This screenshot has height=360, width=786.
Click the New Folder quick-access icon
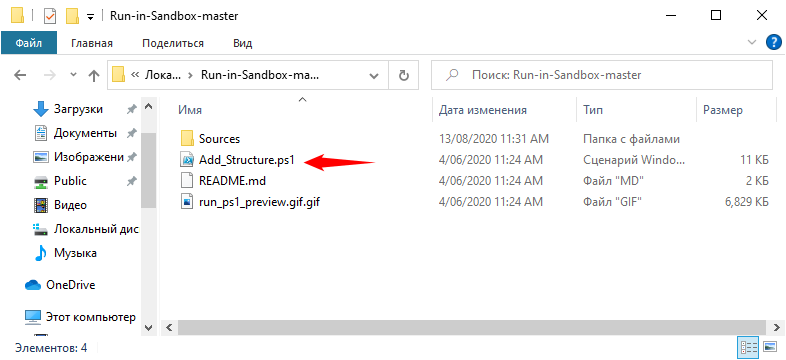pos(73,16)
